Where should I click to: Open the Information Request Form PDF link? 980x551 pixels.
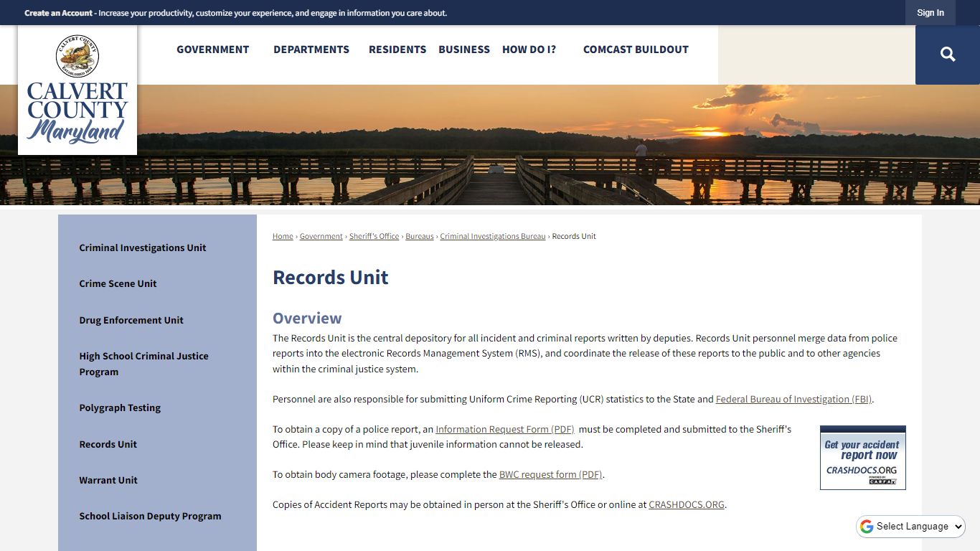pos(504,429)
